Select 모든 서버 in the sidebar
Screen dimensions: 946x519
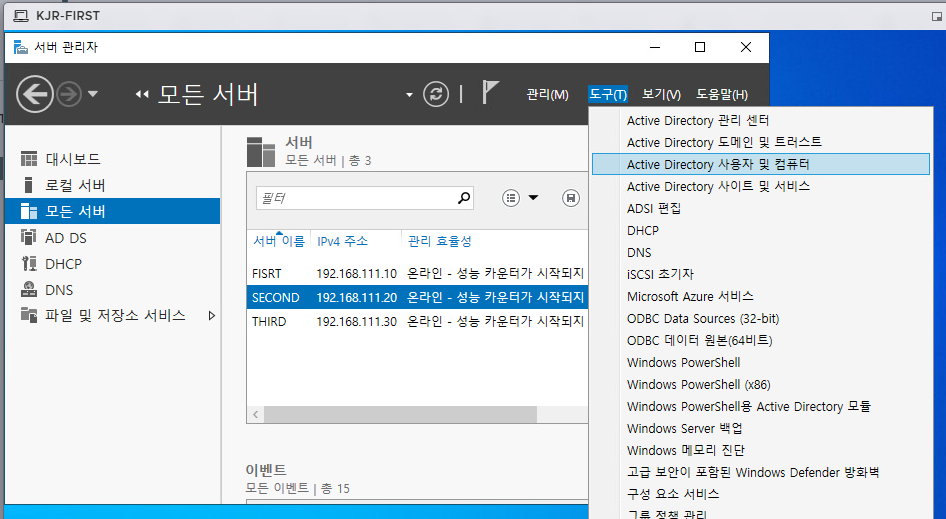[x=112, y=211]
